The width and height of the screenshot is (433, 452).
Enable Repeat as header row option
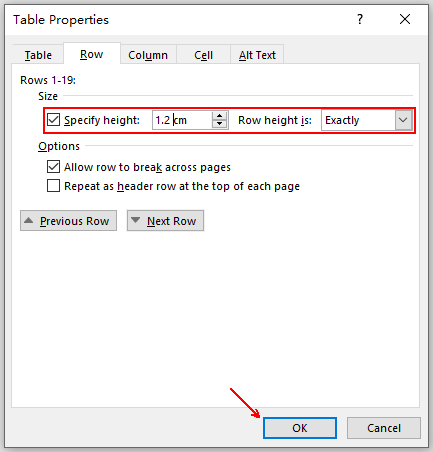coord(53,186)
